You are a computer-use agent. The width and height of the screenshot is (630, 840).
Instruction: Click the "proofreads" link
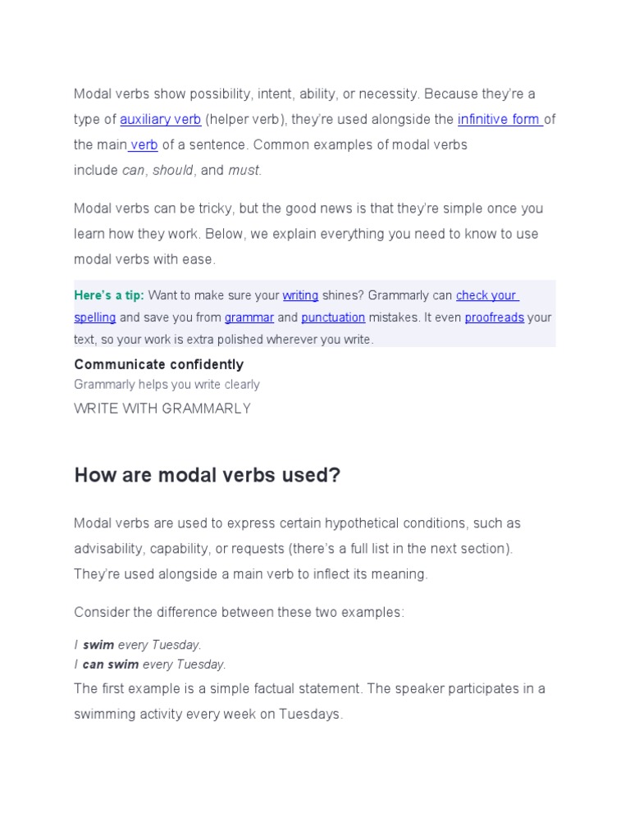tap(494, 317)
